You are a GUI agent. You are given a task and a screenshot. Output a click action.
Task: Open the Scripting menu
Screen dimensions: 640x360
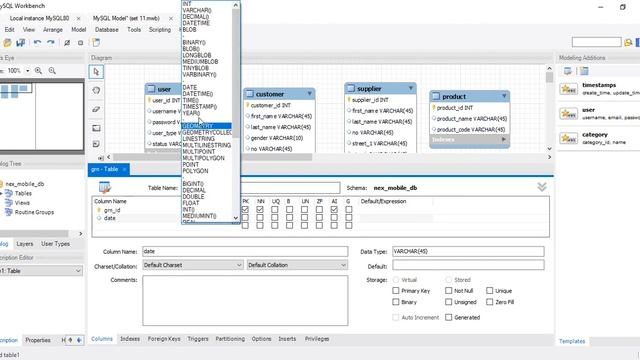point(160,30)
